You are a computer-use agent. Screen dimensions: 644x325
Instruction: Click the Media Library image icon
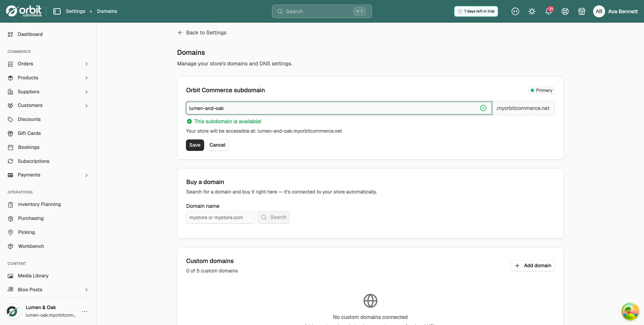tap(10, 276)
